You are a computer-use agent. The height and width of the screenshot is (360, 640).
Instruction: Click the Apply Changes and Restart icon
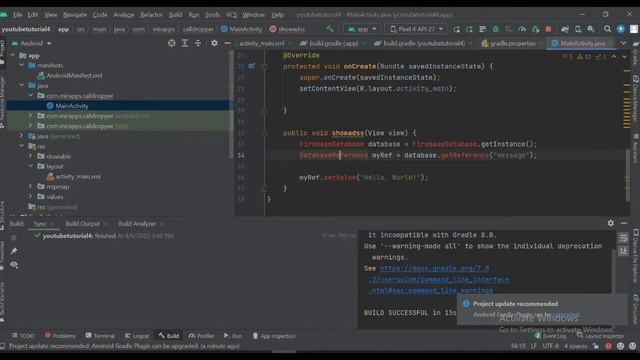(469, 29)
